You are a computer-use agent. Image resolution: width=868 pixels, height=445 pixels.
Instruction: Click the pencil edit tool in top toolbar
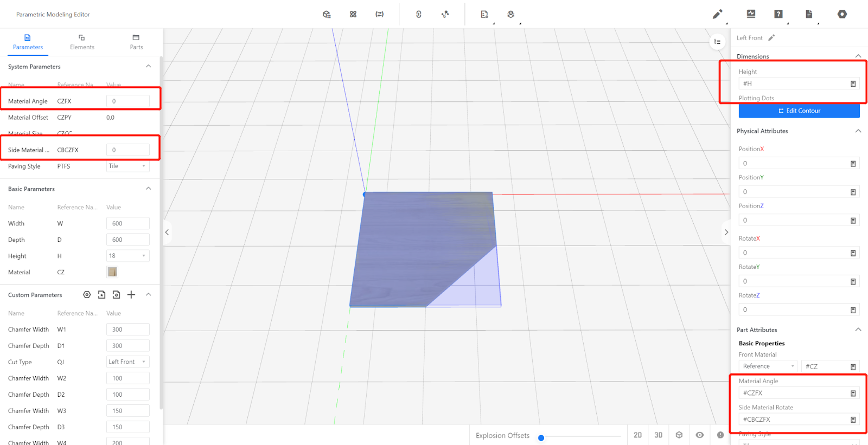point(717,14)
